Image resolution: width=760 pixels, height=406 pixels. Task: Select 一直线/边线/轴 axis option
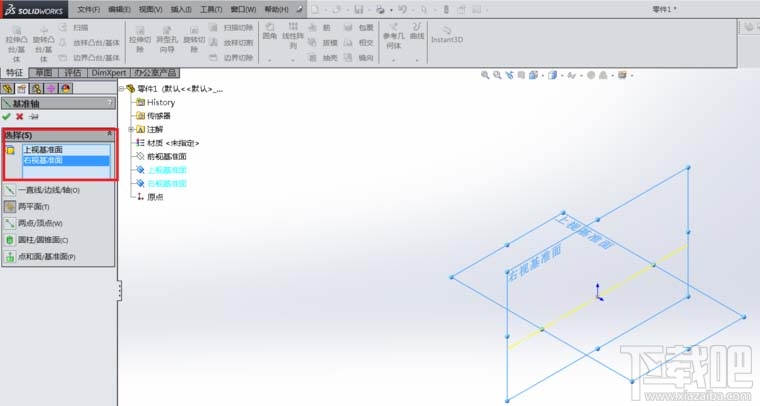[x=42, y=190]
